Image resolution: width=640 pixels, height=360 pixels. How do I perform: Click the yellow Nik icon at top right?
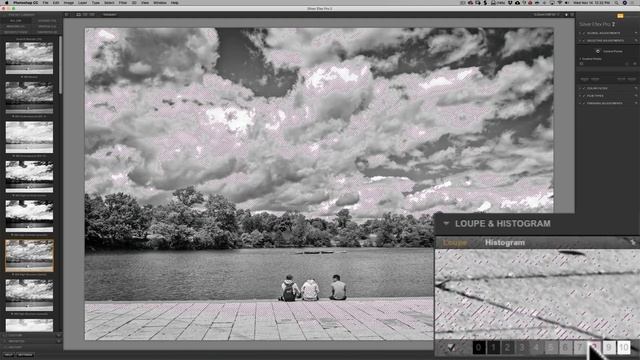pyautogui.click(x=620, y=16)
